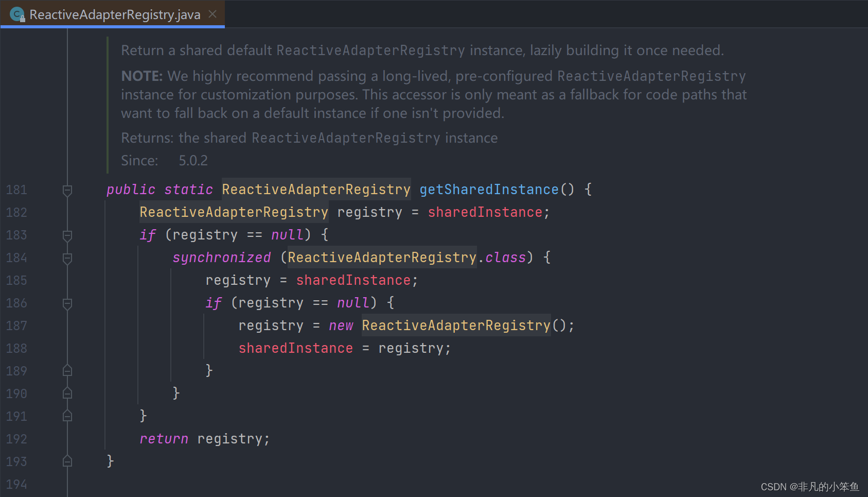Click the 'static' keyword on line 181
The width and height of the screenshot is (868, 497).
(x=188, y=190)
